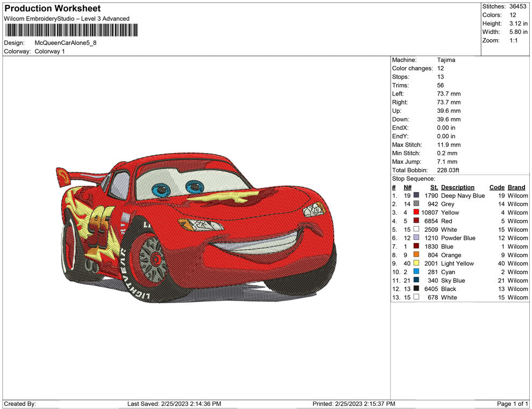Click the Deep Navy Blue color swatch
Screen dimensions: 532x409
tap(416, 196)
